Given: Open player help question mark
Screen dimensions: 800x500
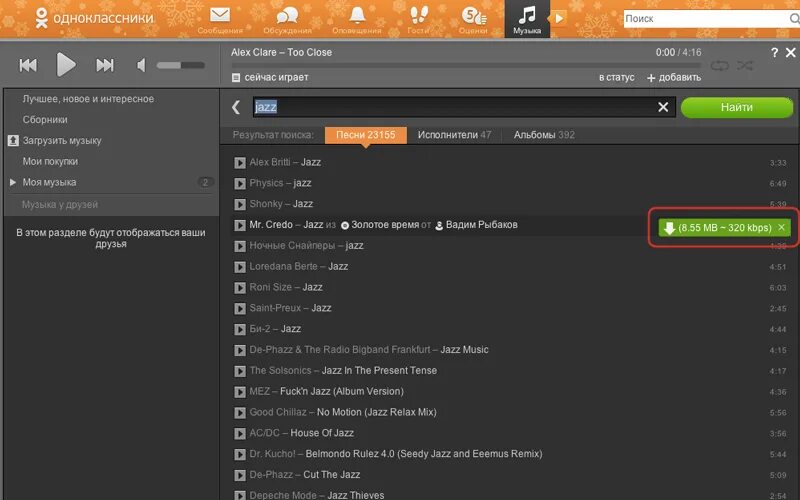Looking at the screenshot, I should [774, 53].
